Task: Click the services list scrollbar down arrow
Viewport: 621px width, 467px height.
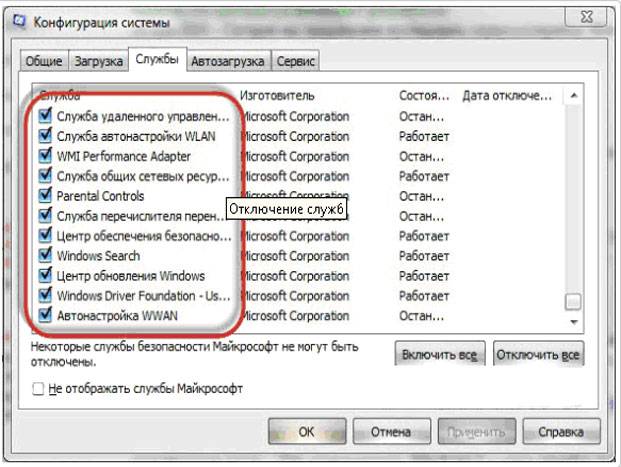Action: (x=573, y=322)
